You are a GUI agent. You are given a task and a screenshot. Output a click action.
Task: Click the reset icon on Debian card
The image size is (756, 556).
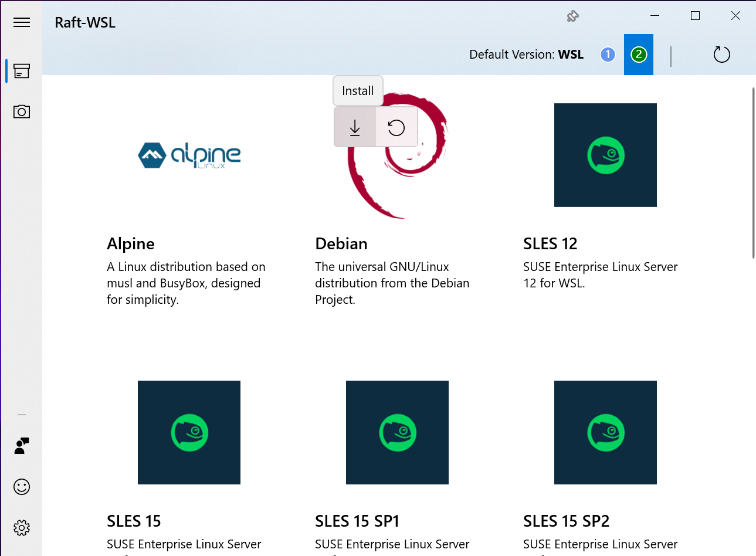point(396,127)
